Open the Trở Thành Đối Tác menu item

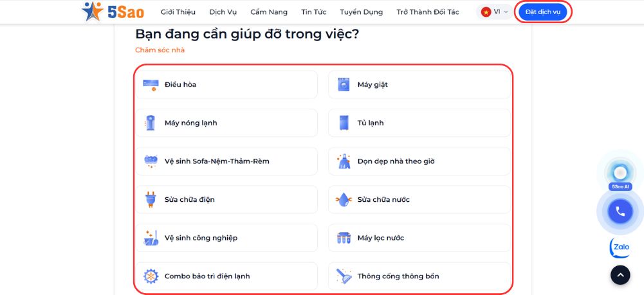pyautogui.click(x=428, y=12)
